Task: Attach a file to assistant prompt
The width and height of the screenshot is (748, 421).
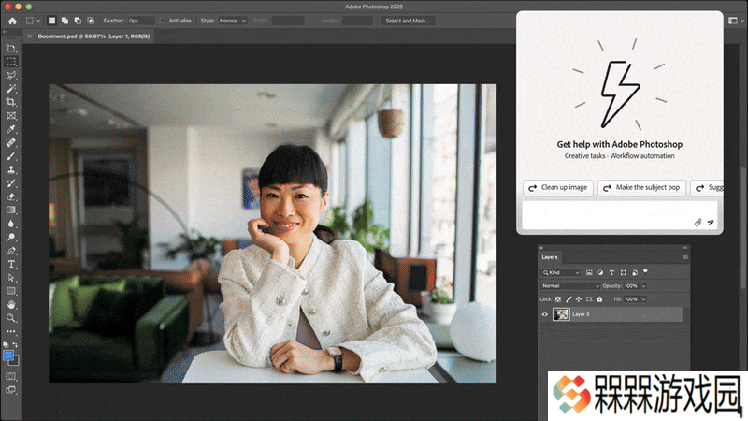Action: point(698,222)
